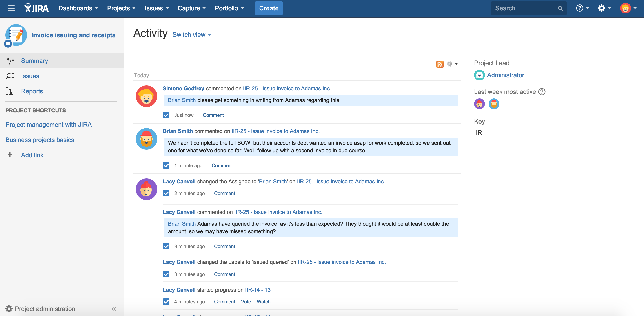644x316 pixels.
Task: Open the Administrator project lead link
Action: click(506, 75)
